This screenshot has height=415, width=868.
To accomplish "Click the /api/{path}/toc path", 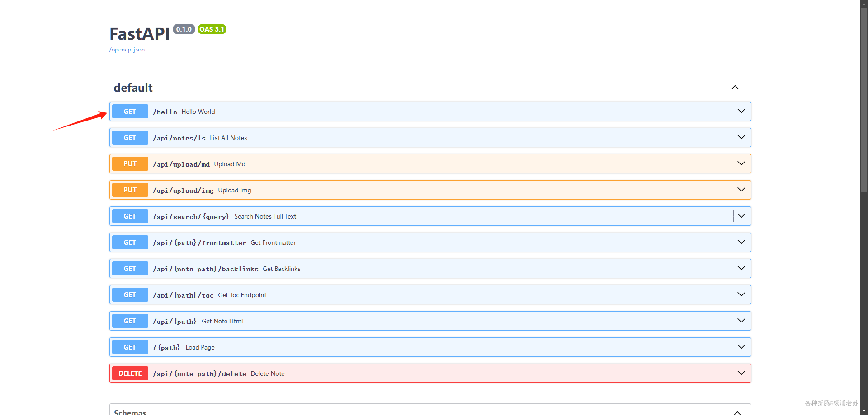I will coord(183,295).
